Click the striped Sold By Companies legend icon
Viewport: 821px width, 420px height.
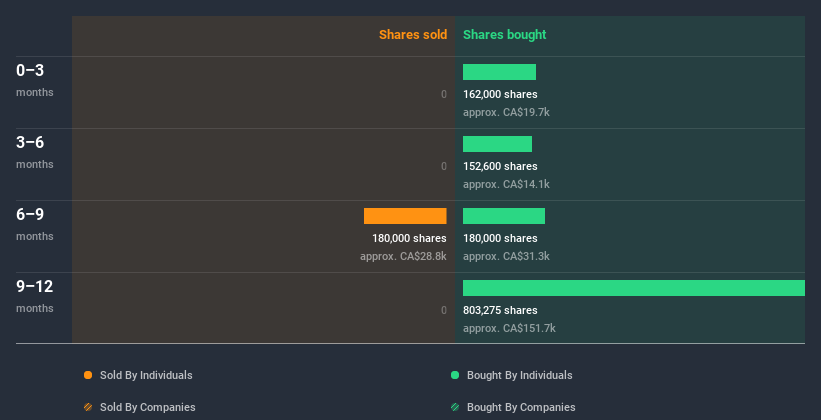(88, 407)
